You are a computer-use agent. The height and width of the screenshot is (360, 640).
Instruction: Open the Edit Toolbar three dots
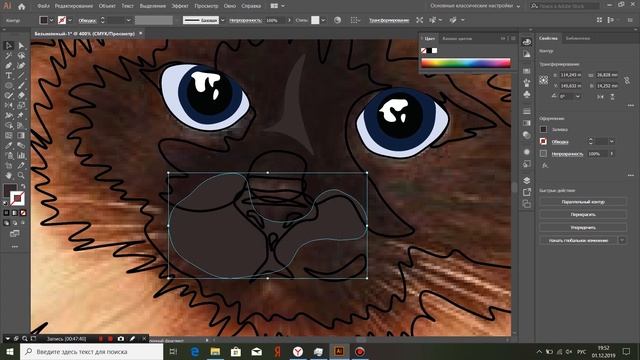(x=15, y=247)
